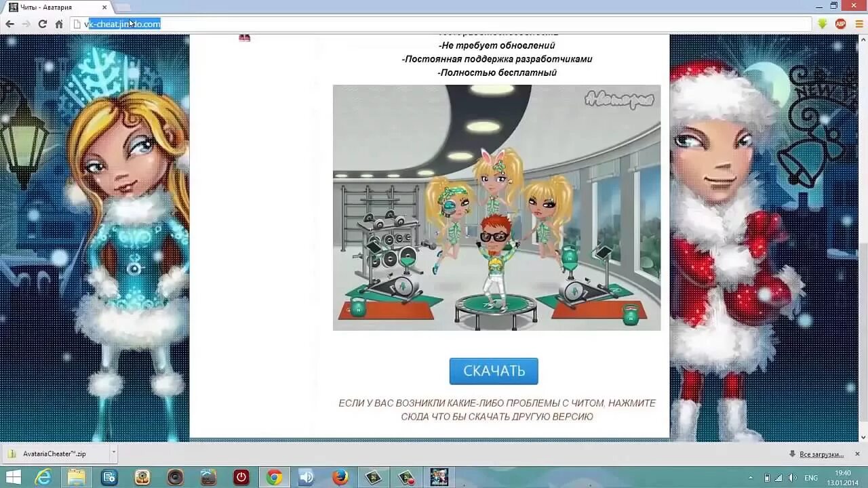Open the recorder icon with red dot
The width and height of the screenshot is (868, 488).
(406, 477)
